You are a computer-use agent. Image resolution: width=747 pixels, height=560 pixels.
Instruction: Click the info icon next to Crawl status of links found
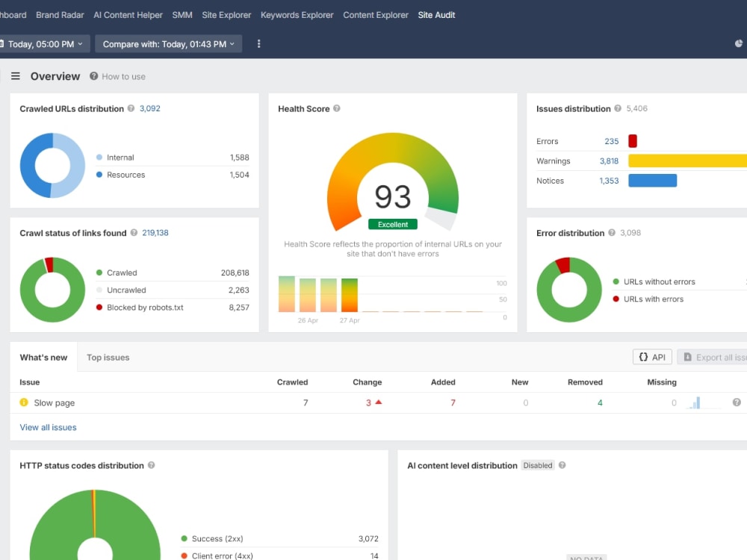coord(134,233)
